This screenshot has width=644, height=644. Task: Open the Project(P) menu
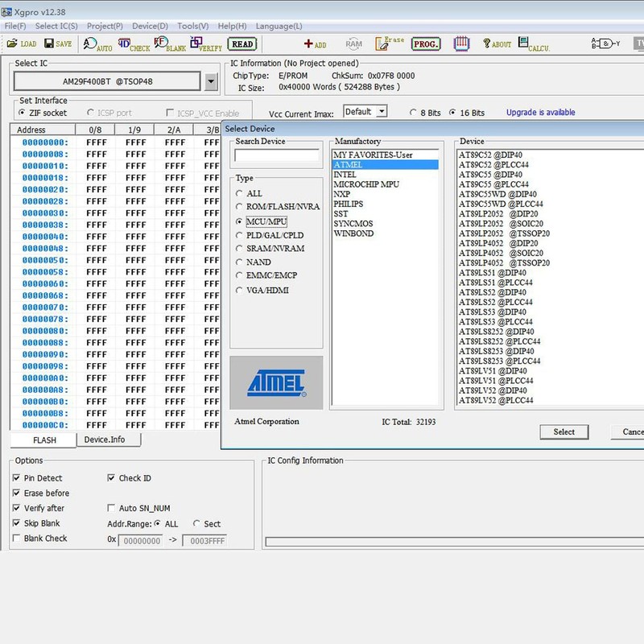click(105, 27)
